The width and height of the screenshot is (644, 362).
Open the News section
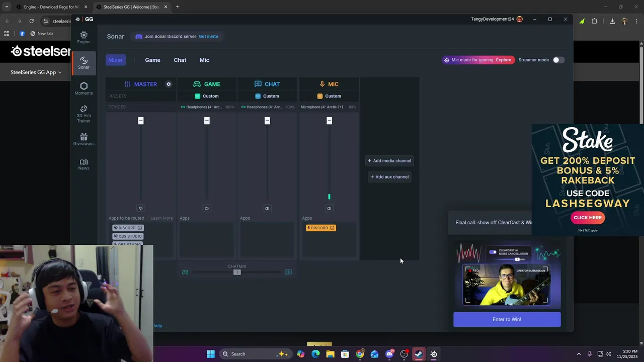pos(84,164)
